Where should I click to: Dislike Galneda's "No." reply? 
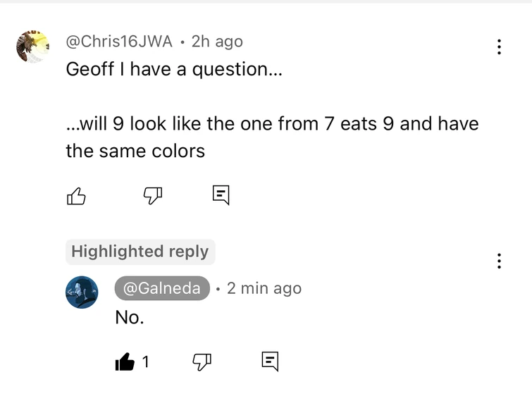coord(202,362)
